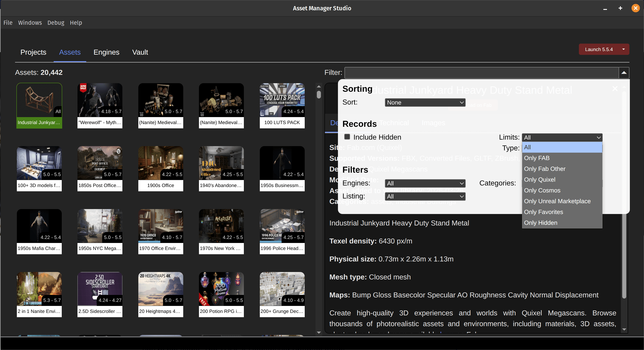
Task: Select the 200+ Grunge Decals asset
Action: (282, 295)
